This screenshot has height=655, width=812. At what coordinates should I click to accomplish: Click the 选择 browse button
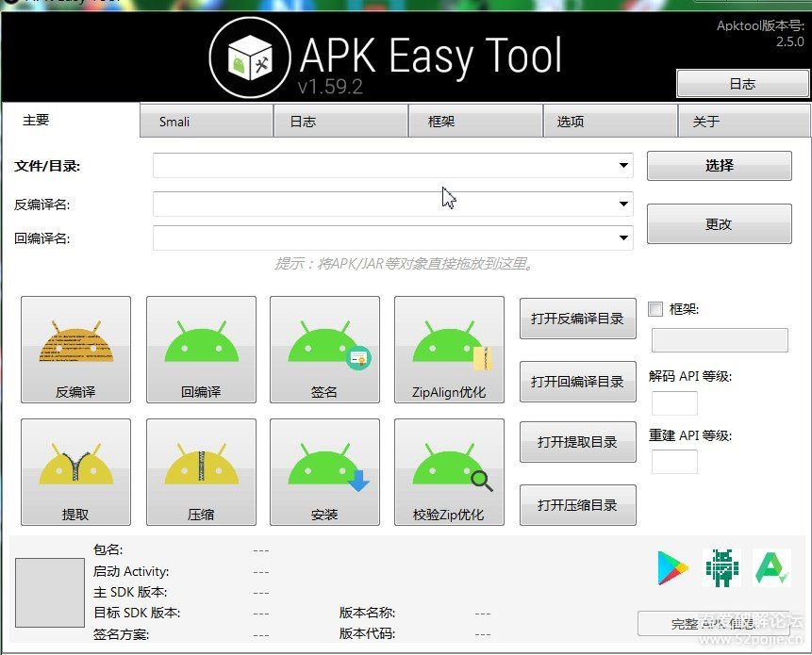[x=720, y=166]
